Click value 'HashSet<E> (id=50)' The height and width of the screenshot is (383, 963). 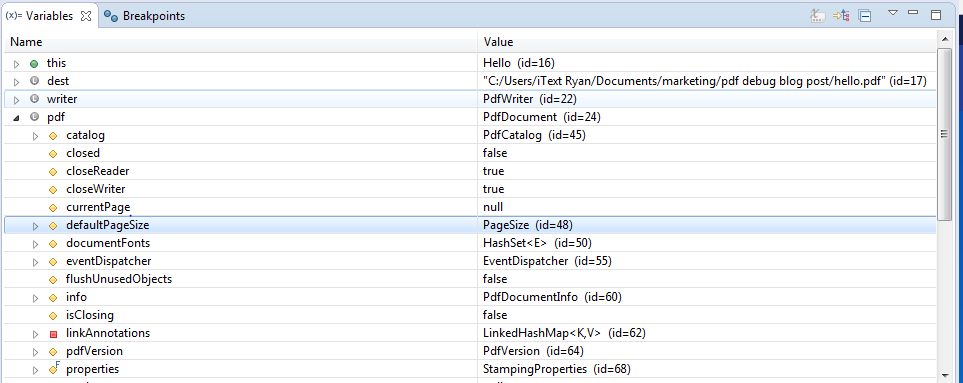pyautogui.click(x=537, y=243)
